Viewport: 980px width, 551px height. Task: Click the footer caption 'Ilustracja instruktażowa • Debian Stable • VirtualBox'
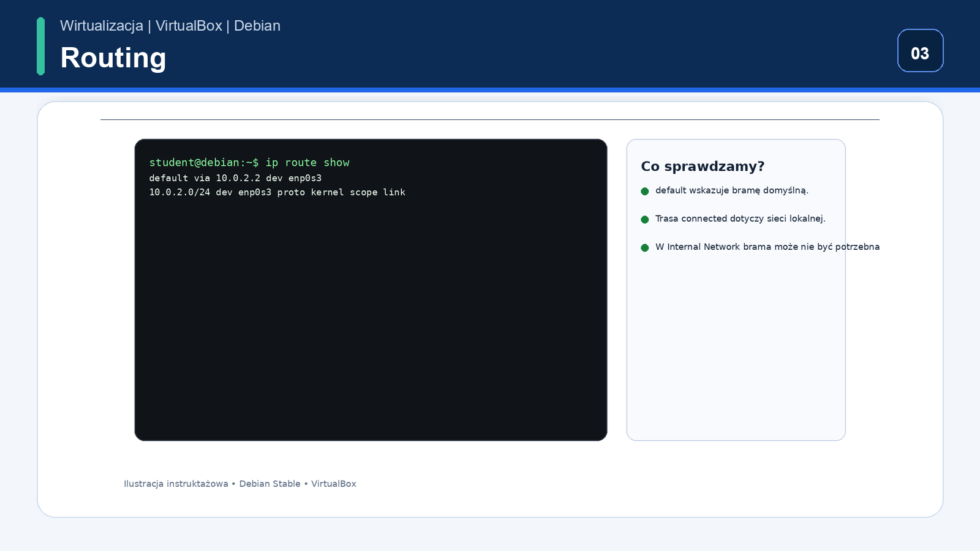240,484
